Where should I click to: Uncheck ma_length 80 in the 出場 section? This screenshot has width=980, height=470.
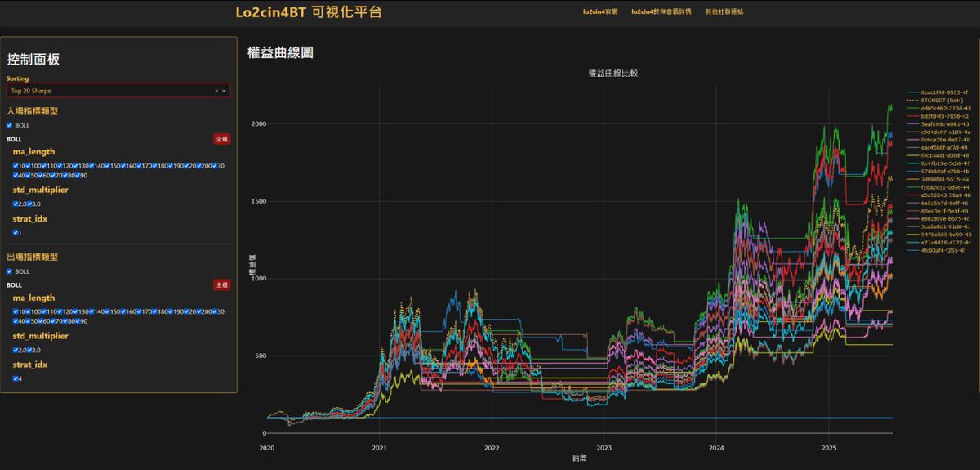click(65, 321)
